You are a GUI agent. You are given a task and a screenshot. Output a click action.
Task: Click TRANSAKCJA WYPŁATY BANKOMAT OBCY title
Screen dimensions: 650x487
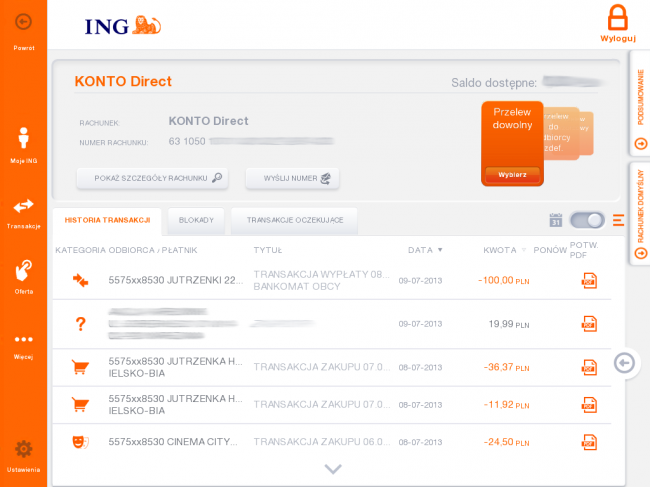click(321, 280)
